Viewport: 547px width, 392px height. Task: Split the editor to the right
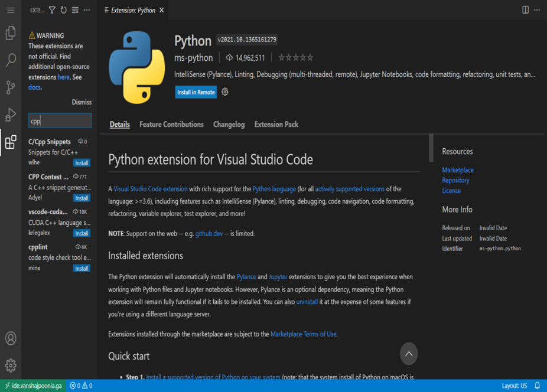pyautogui.click(x=525, y=10)
